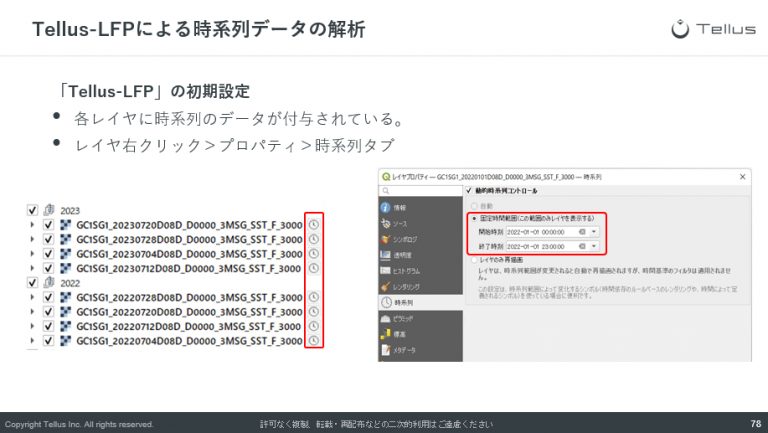The image size is (768, 433).
Task: Toggle visibility checkbox of GC1SG1_20230704D08D layer
Action: (x=48, y=254)
